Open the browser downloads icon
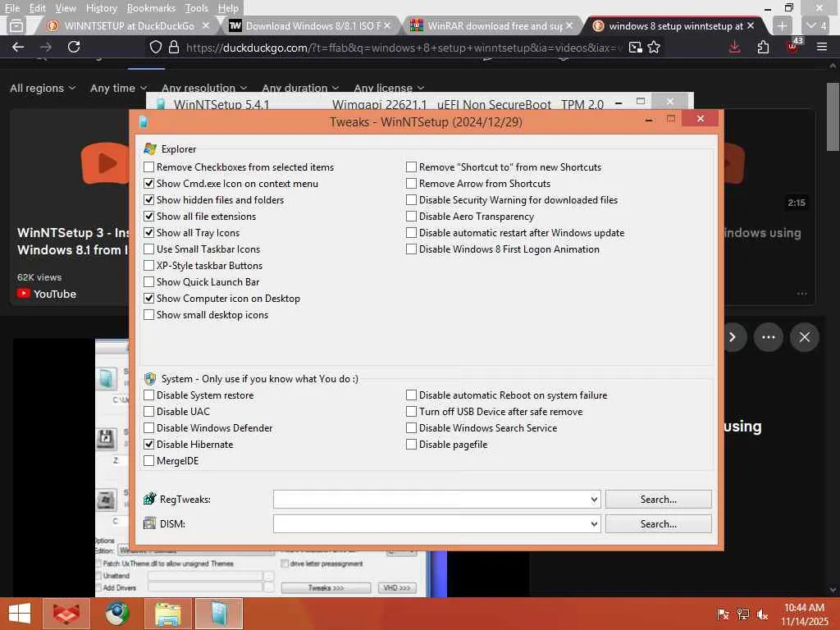Viewport: 840px width, 630px height. tap(734, 47)
